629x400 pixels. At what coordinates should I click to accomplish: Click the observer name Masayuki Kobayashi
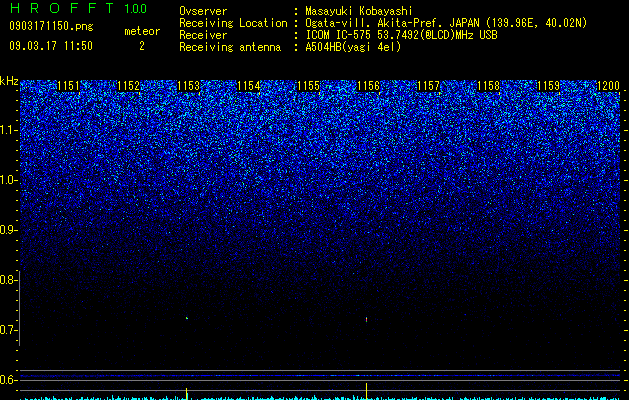tap(359, 11)
